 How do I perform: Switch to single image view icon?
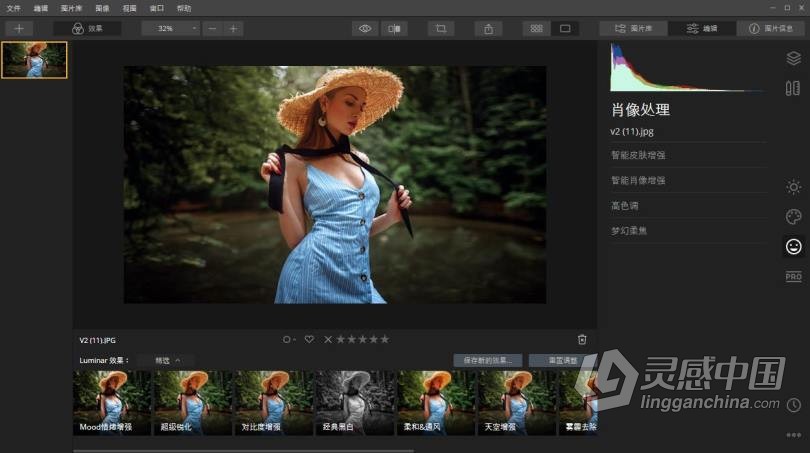point(565,28)
